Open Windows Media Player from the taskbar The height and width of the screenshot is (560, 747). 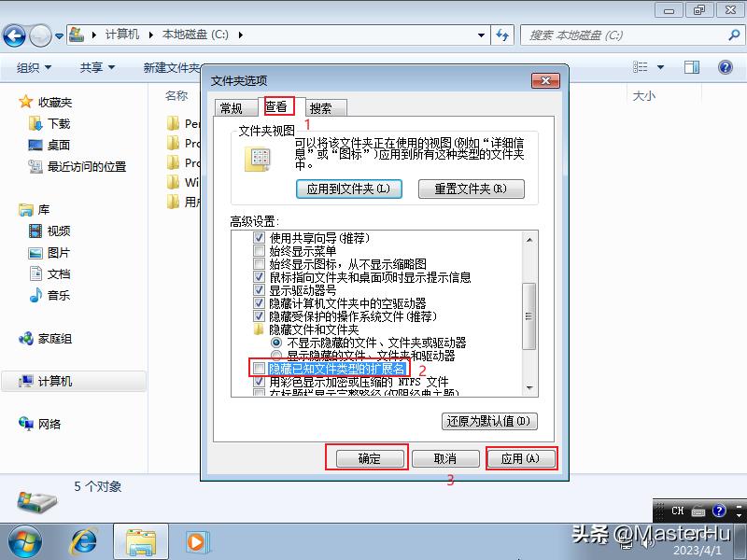tap(196, 539)
